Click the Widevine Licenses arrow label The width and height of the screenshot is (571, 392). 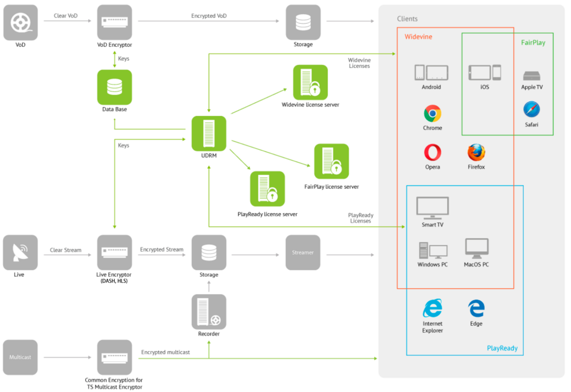[x=359, y=63]
